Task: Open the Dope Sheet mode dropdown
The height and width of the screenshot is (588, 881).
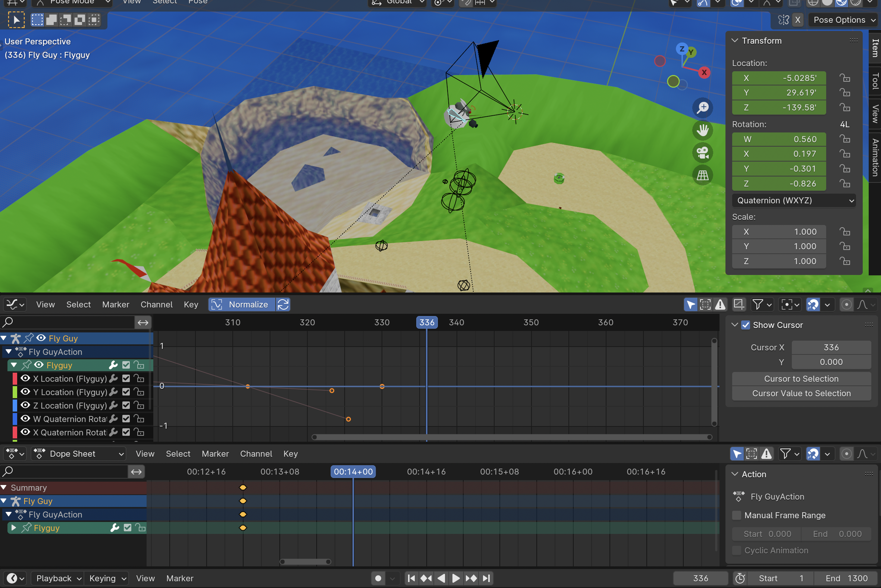Action: click(79, 454)
